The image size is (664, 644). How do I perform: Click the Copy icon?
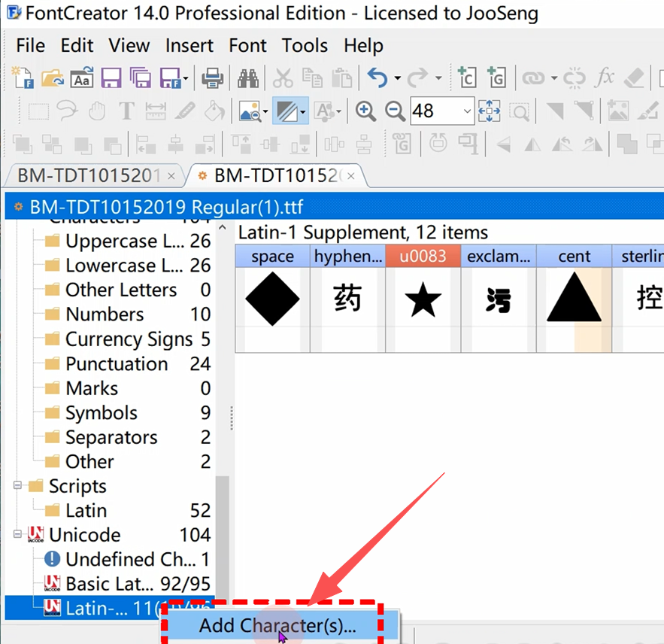[312, 78]
